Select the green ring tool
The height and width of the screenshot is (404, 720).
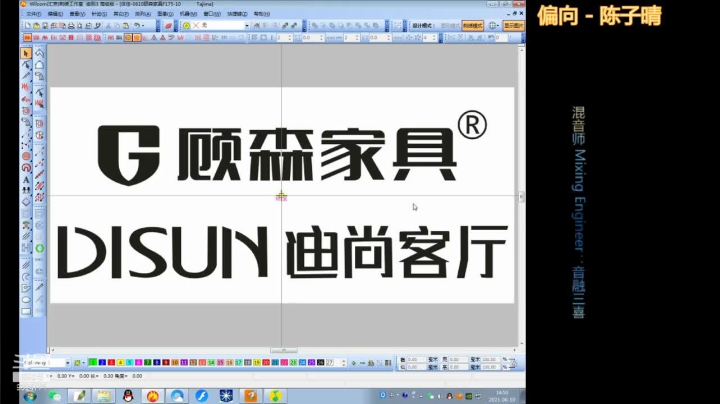pos(39,248)
